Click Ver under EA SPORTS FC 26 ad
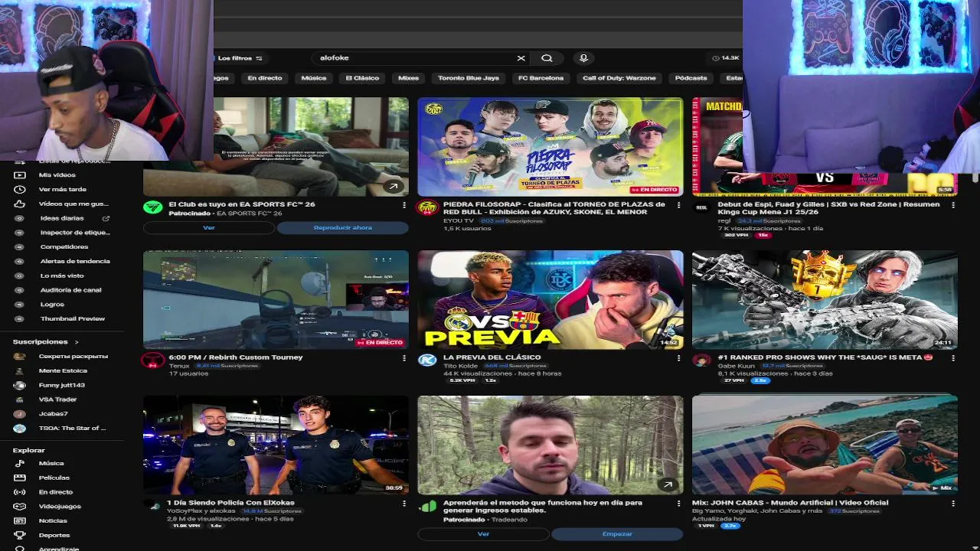The height and width of the screenshot is (551, 980). click(x=209, y=228)
